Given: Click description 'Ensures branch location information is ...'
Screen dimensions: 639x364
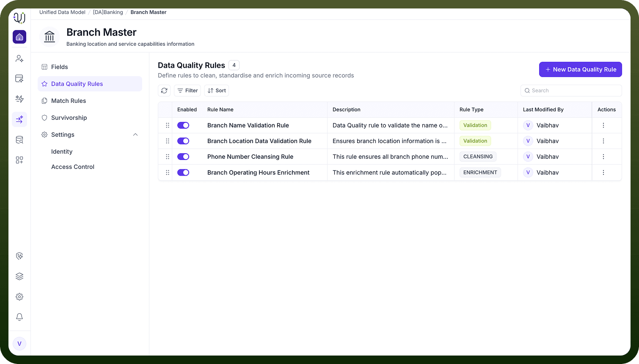Looking at the screenshot, I should (389, 141).
